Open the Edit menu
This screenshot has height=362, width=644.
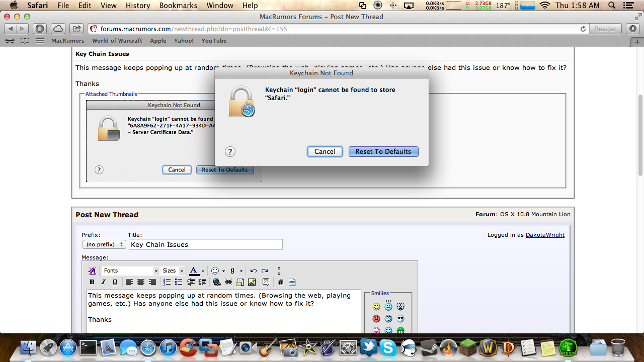(x=85, y=6)
